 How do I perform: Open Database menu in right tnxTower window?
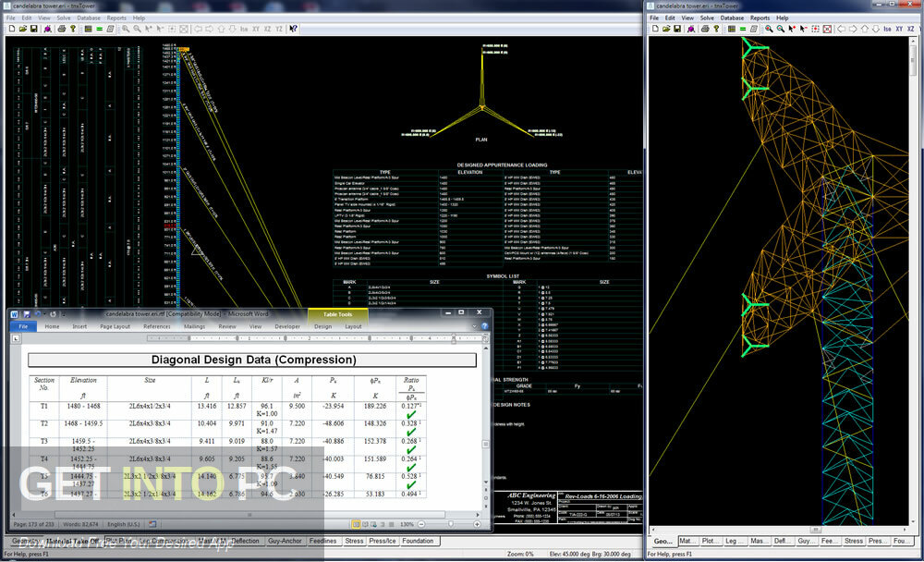pos(733,18)
